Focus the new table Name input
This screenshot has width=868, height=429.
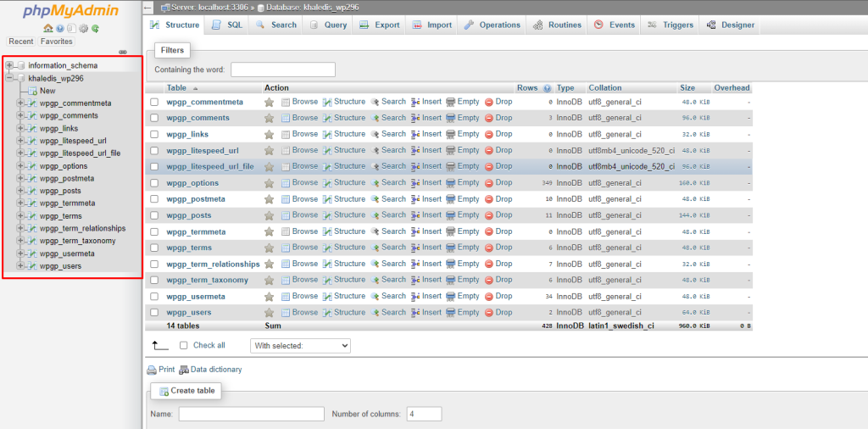(251, 414)
